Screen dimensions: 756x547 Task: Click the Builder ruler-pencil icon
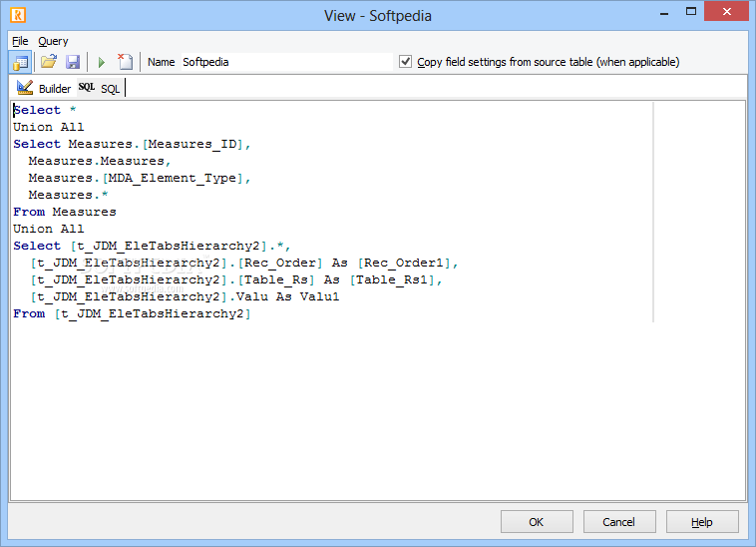25,88
